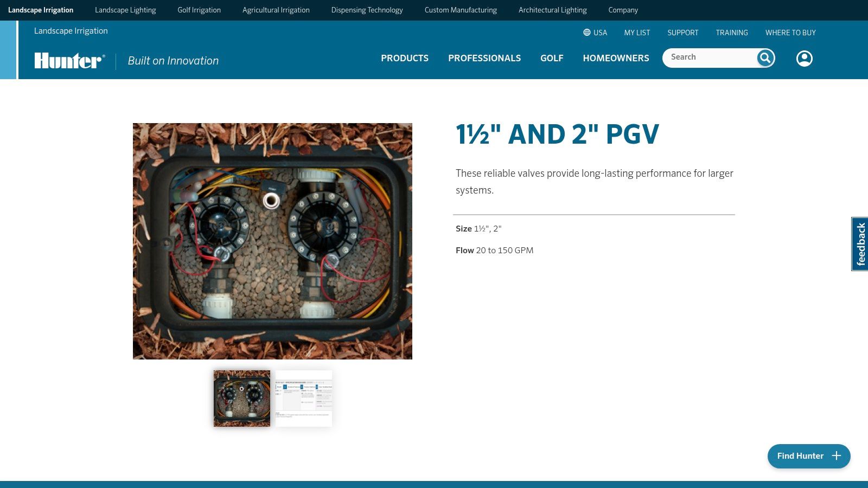Open the Landscape Irrigation top tab
The image size is (868, 488).
pyautogui.click(x=41, y=10)
